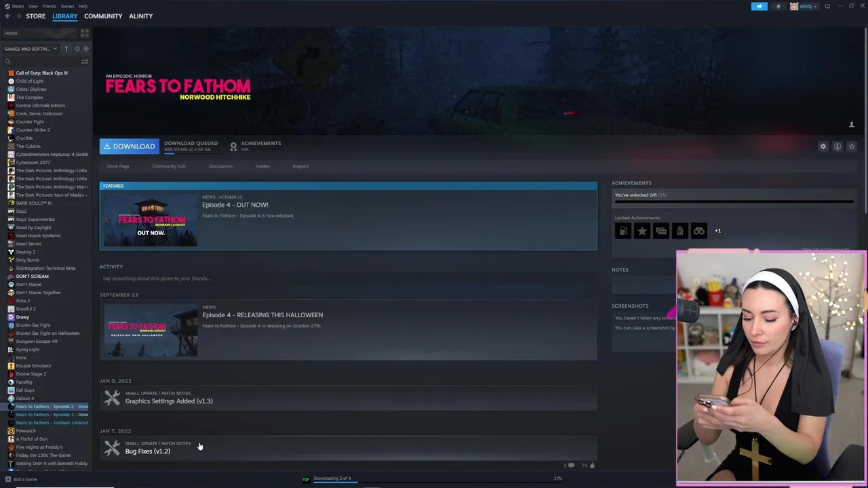Open the Discussions link
868x488 pixels.
pos(220,166)
